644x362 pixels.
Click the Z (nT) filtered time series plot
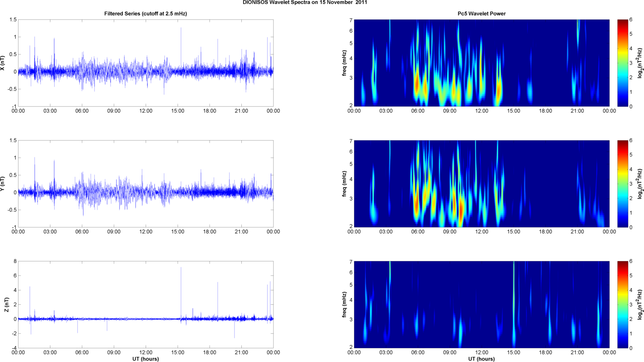click(146, 305)
